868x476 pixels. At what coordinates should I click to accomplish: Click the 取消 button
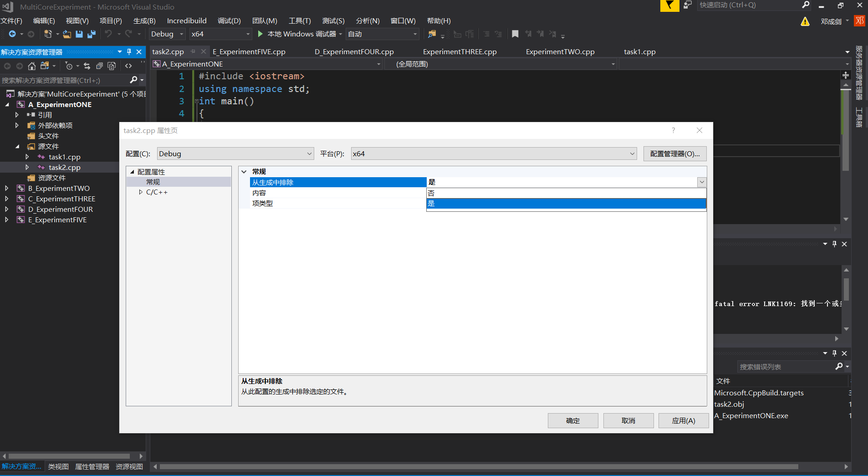coord(628,420)
